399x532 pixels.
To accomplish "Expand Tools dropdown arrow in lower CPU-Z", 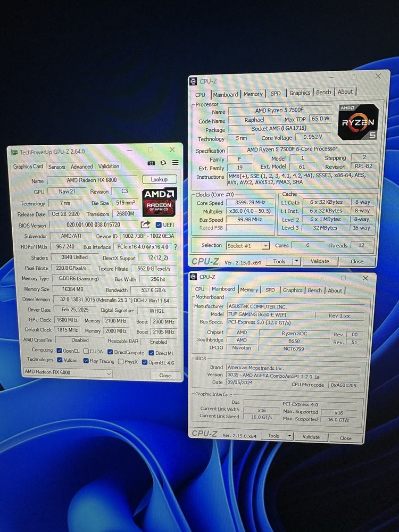I will pyautogui.click(x=290, y=436).
